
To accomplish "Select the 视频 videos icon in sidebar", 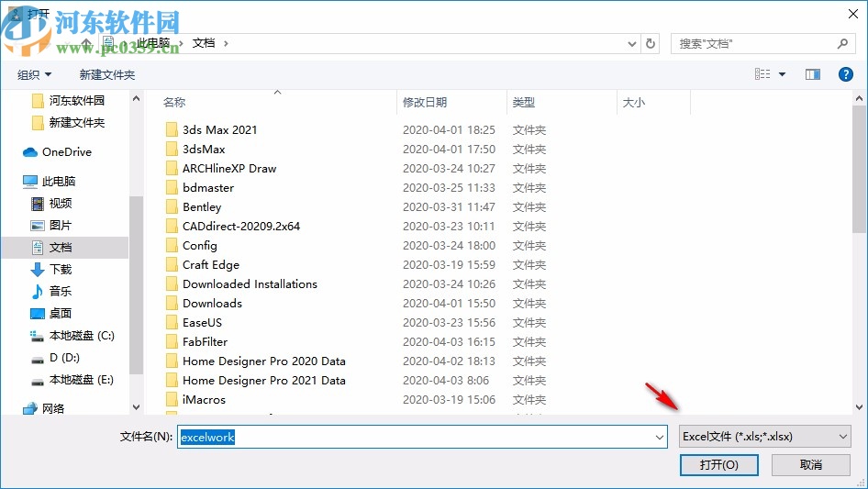I will 37,204.
